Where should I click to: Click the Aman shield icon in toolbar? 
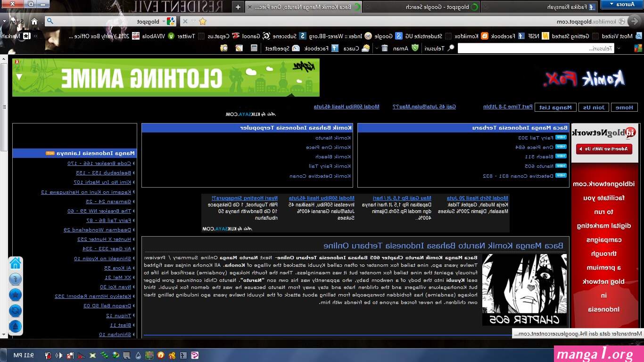click(415, 48)
